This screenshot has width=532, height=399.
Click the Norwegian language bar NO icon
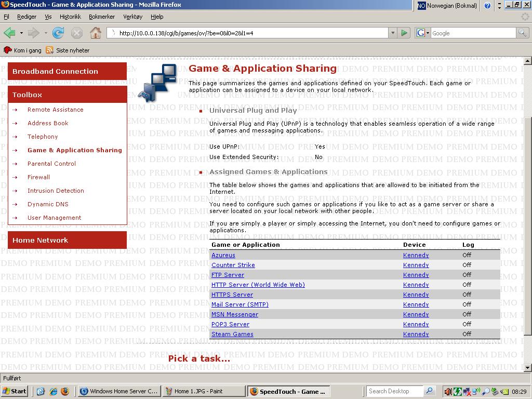coord(421,5)
